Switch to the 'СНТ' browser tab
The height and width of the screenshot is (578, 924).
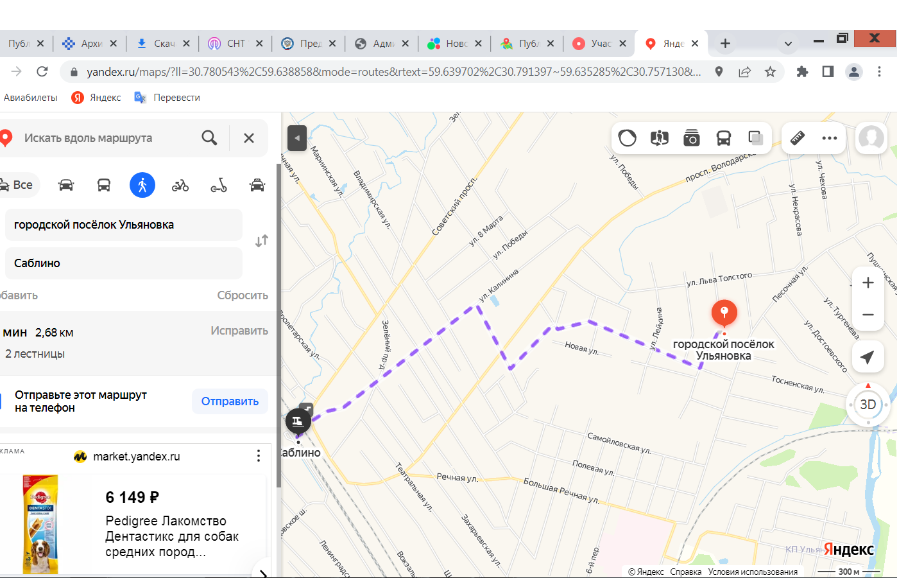click(235, 44)
